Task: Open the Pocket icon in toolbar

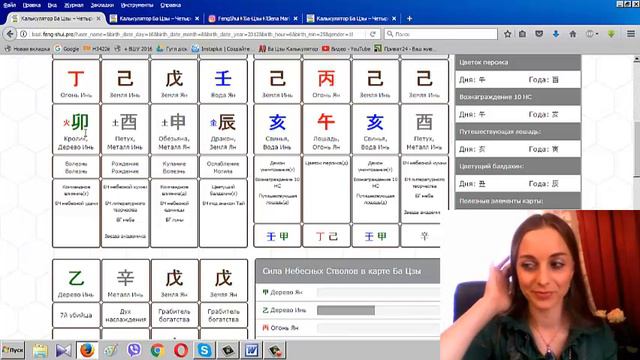Action: [x=539, y=34]
